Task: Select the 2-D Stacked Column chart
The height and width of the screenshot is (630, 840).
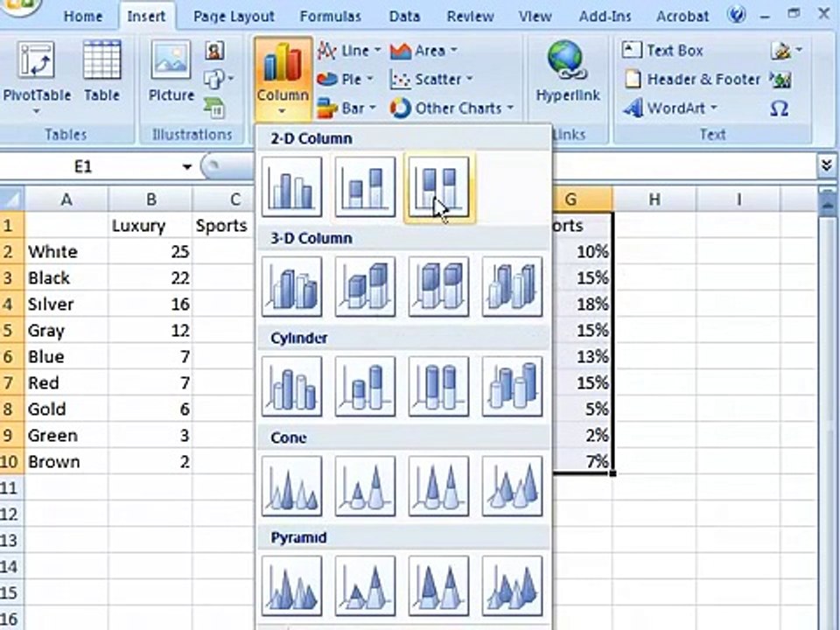Action: pyautogui.click(x=365, y=187)
